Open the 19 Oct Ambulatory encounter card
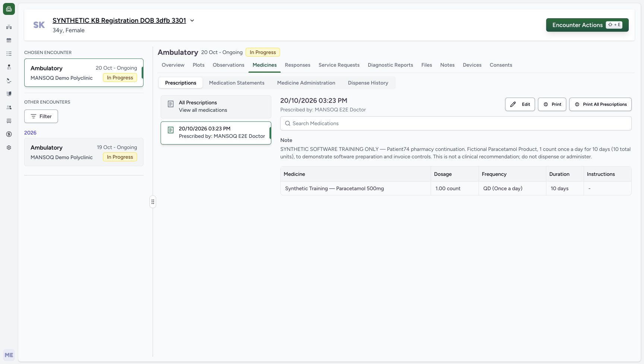This screenshot has height=364, width=644. point(84,152)
